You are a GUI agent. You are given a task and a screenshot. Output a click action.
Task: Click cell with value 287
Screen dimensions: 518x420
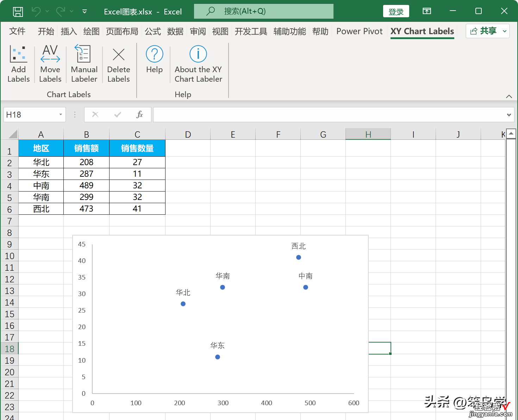(x=86, y=174)
